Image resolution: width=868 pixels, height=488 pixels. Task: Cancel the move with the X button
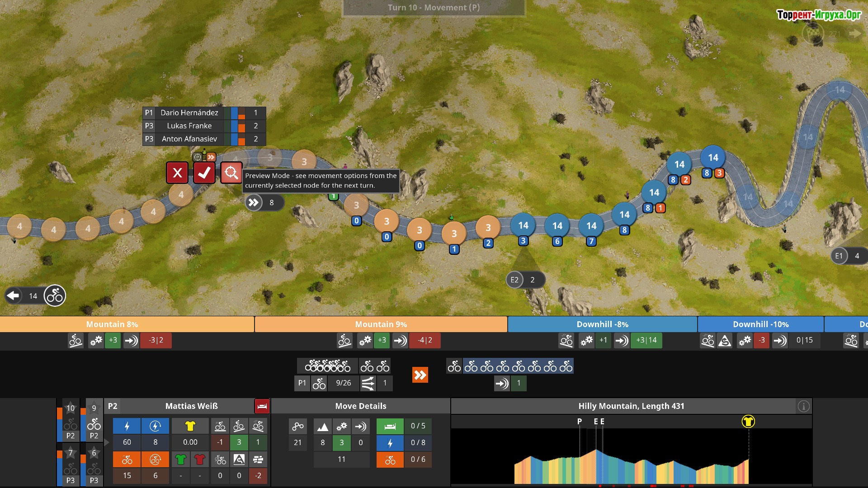177,173
